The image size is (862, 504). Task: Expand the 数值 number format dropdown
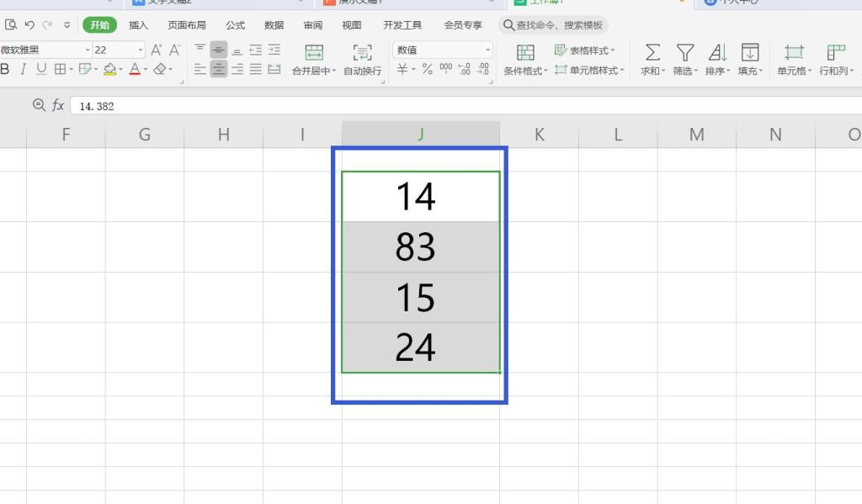487,50
